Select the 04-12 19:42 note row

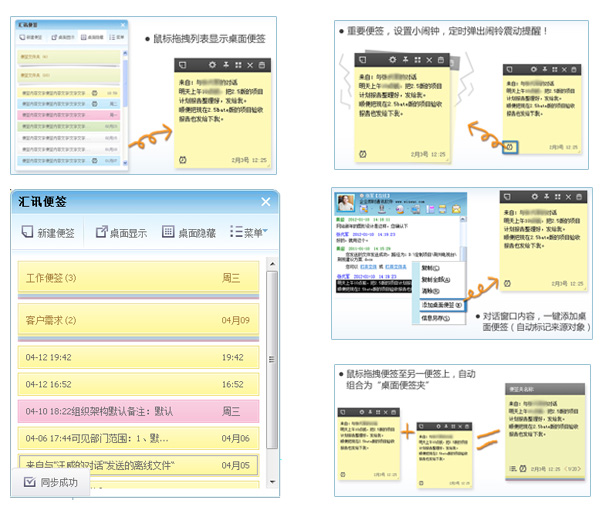(138, 357)
